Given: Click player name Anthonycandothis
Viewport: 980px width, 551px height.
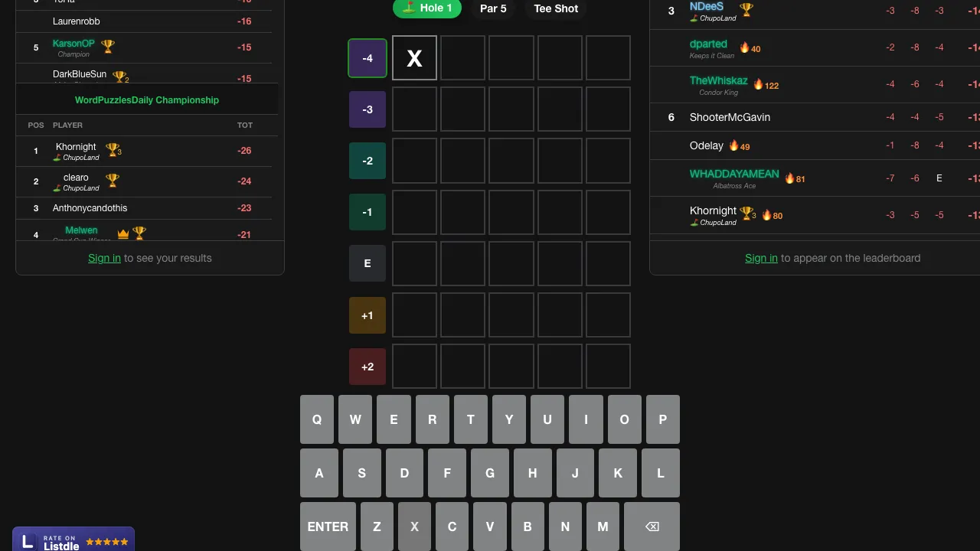Looking at the screenshot, I should point(90,208).
